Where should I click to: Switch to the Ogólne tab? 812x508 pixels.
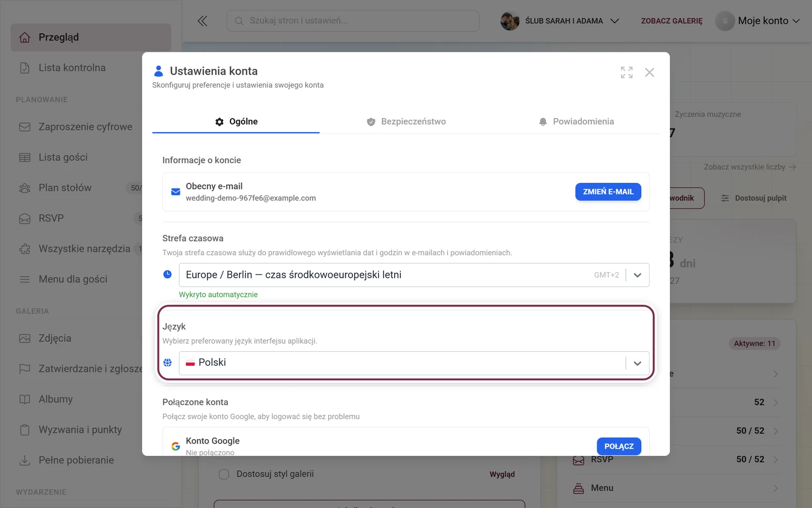coord(236,121)
